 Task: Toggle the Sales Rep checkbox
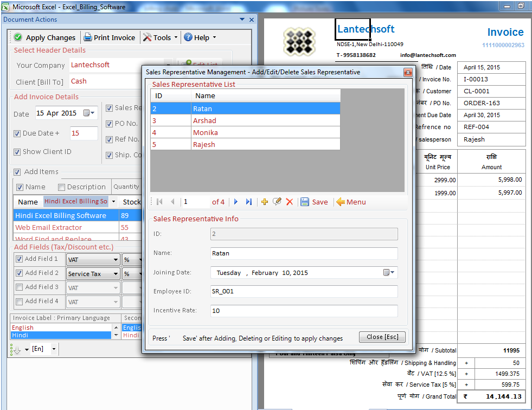click(x=109, y=108)
